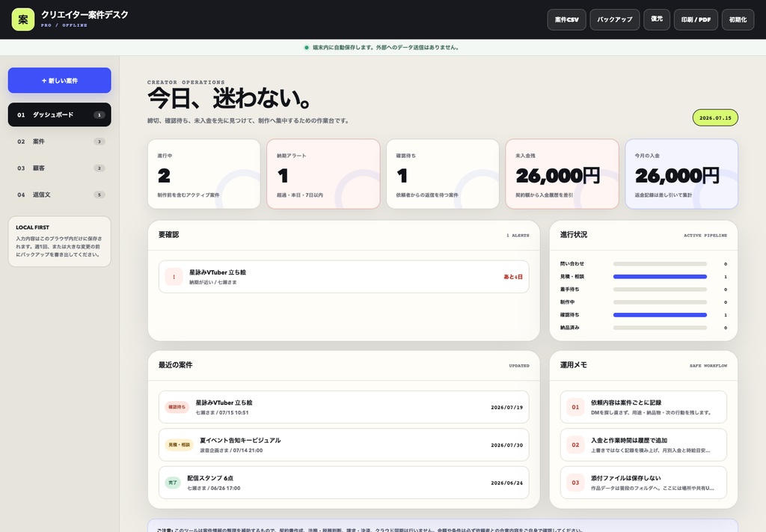This screenshot has width=766, height=532.
Task: Click the green 完了 status tag
Action: coord(173,482)
